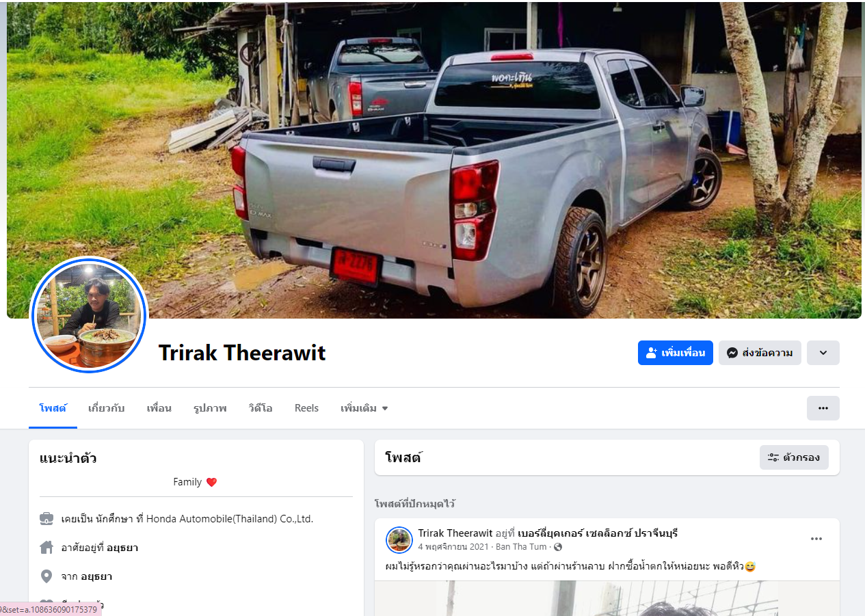
Task: Click the location pin icon in intro
Action: [46, 576]
